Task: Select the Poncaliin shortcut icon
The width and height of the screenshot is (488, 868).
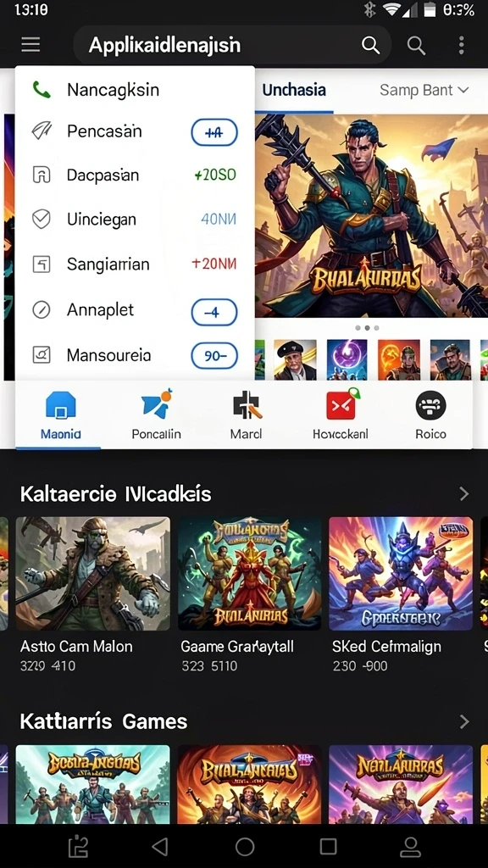Action: [x=156, y=404]
